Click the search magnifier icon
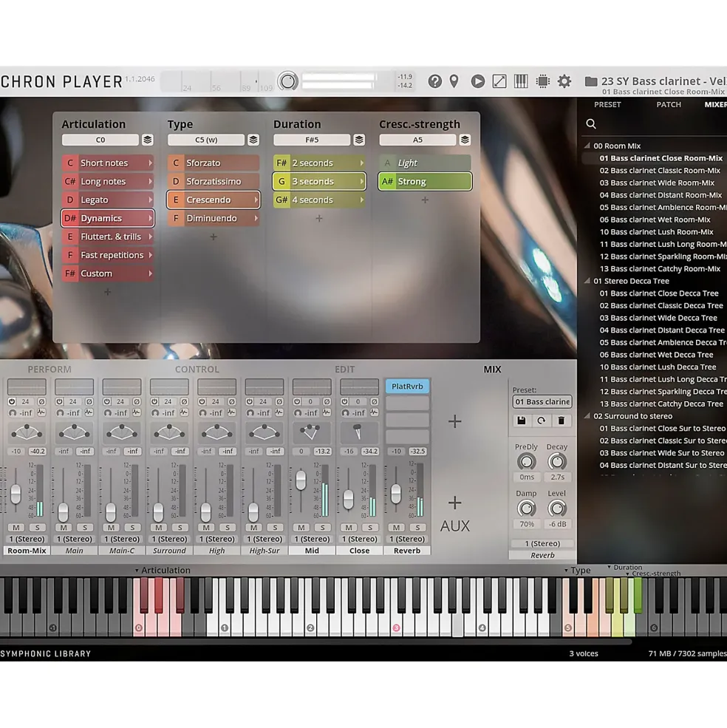The width and height of the screenshot is (727, 728). point(591,123)
